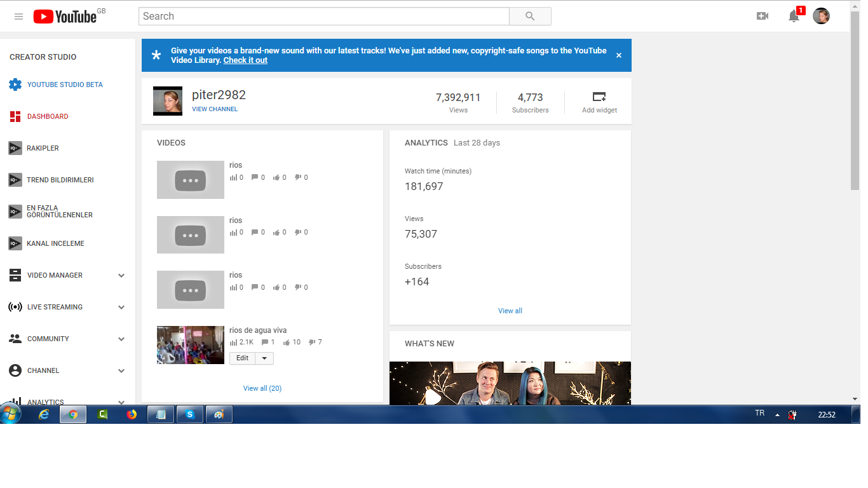The width and height of the screenshot is (868, 488).
Task: Expand the Analytics sidebar section
Action: point(121,402)
